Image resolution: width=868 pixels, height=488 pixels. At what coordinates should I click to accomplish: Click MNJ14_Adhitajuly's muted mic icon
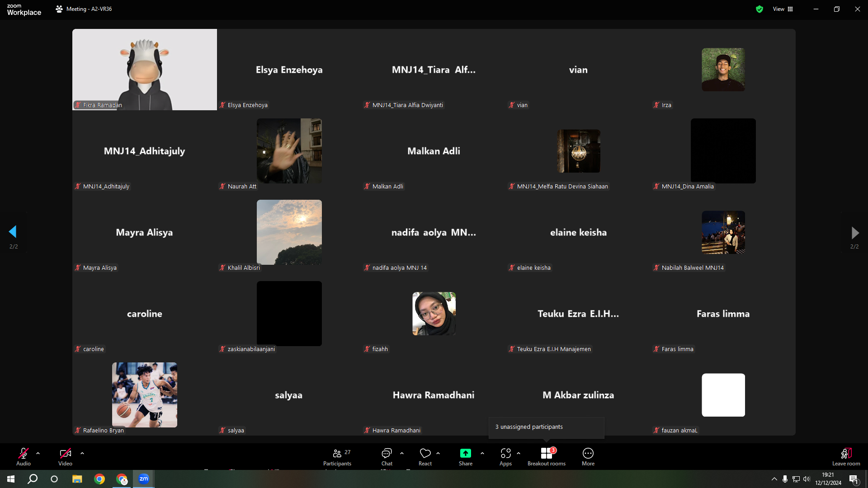coord(78,186)
